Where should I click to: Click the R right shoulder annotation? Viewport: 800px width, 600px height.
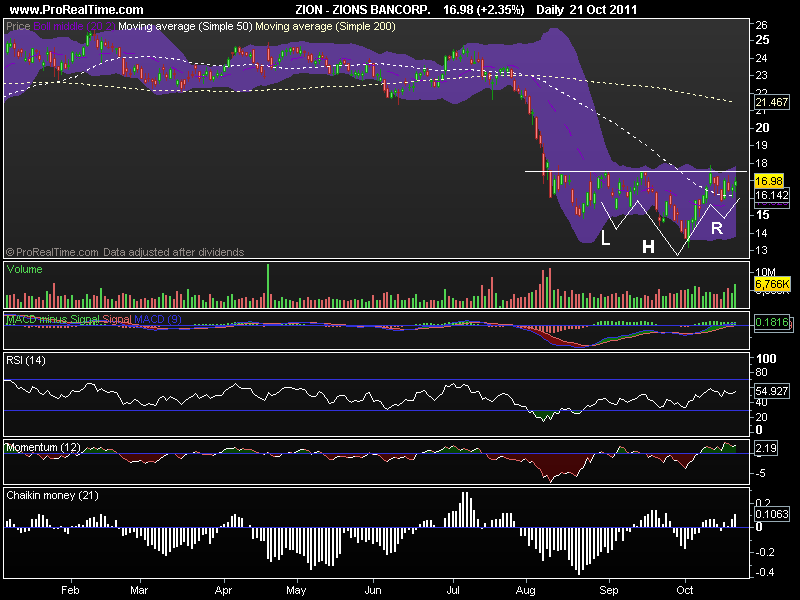717,228
